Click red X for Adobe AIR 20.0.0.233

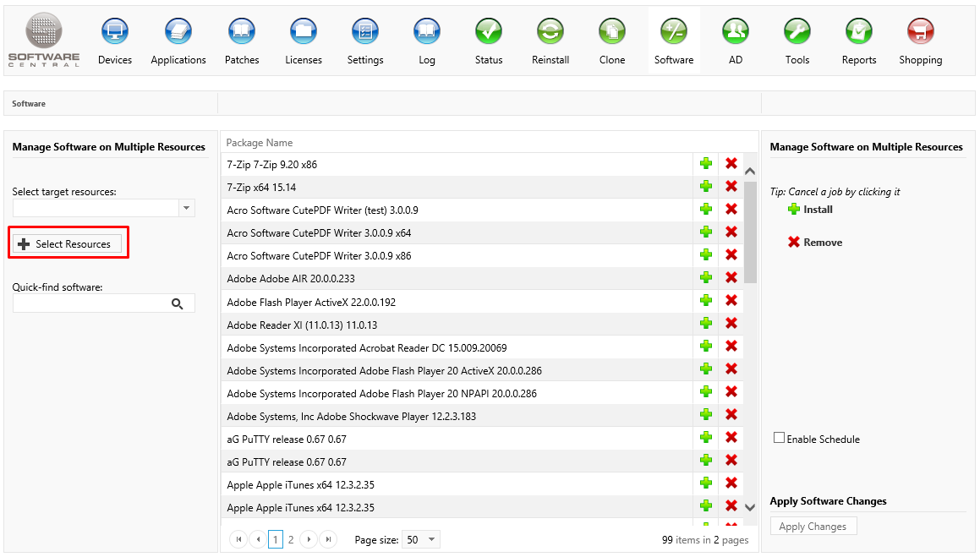731,278
